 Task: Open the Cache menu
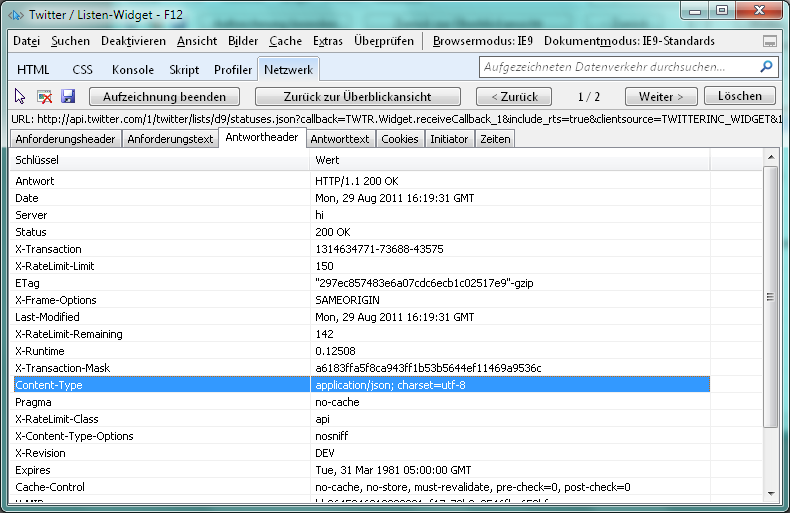(285, 41)
